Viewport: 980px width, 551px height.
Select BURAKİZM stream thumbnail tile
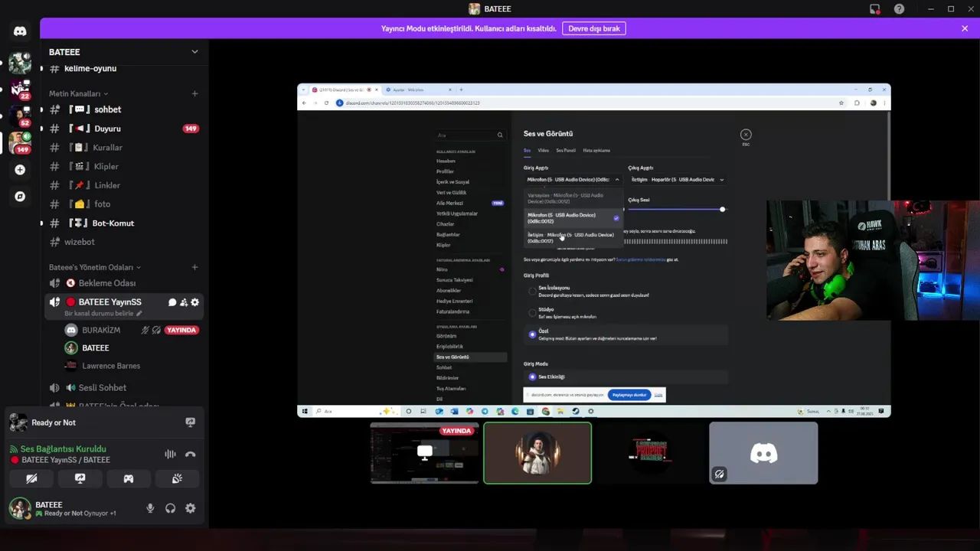pos(425,453)
